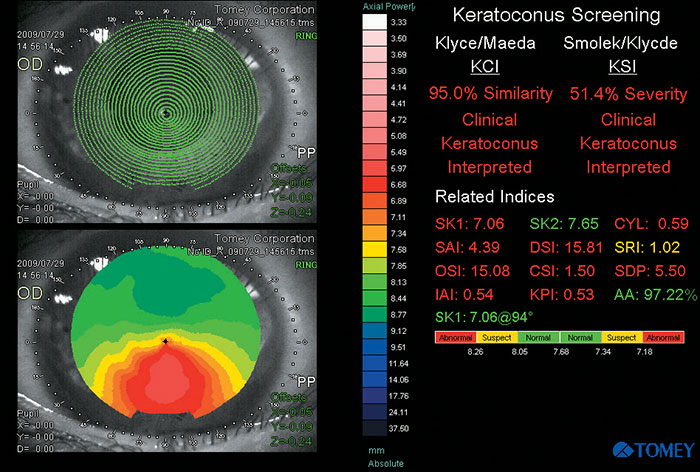Click the RING label on the color map
This screenshot has height=472, width=700.
point(306,265)
